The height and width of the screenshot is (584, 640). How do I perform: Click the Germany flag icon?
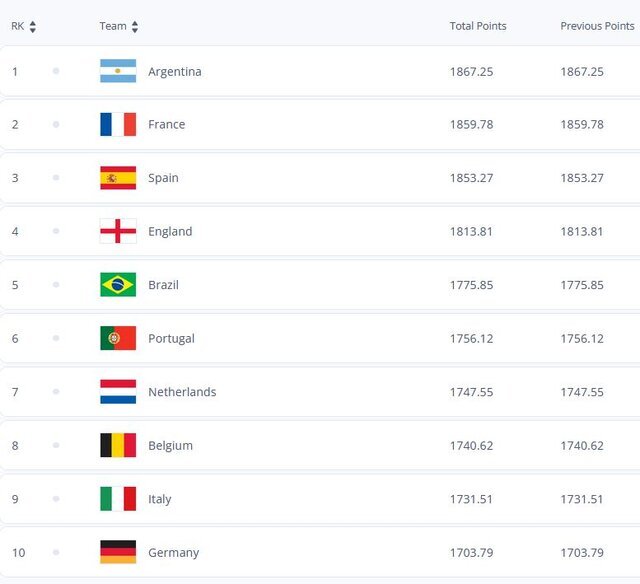[118, 552]
